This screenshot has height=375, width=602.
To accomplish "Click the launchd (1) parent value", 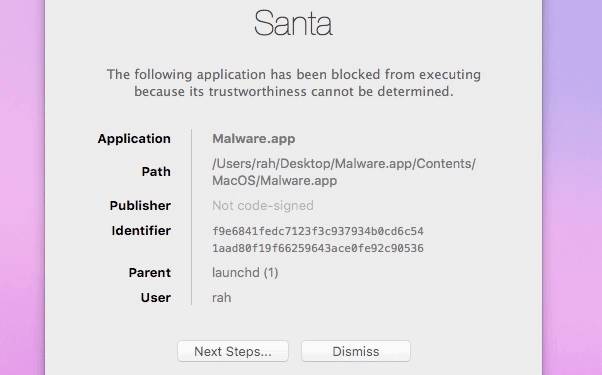I will (x=245, y=273).
